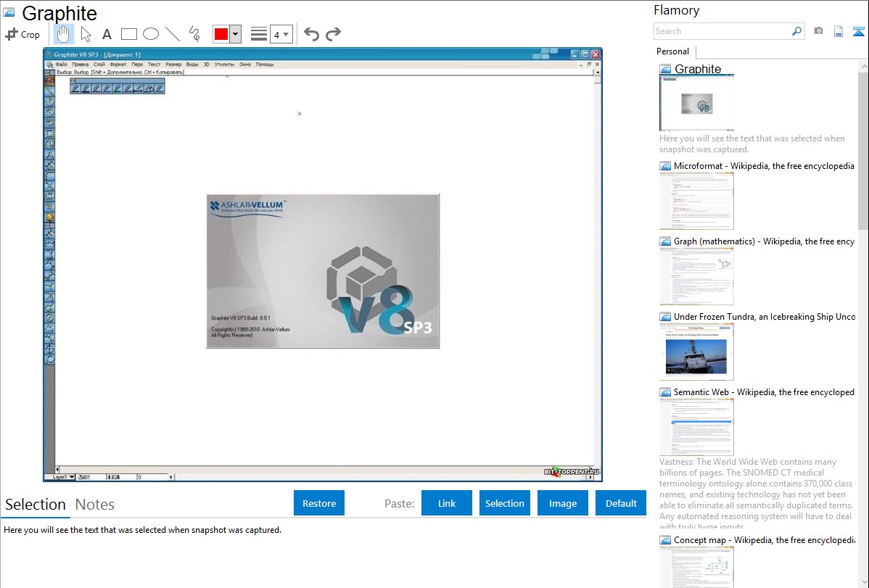Screen dimensions: 869x588
Task: Click the Paste Selection button
Action: (504, 503)
